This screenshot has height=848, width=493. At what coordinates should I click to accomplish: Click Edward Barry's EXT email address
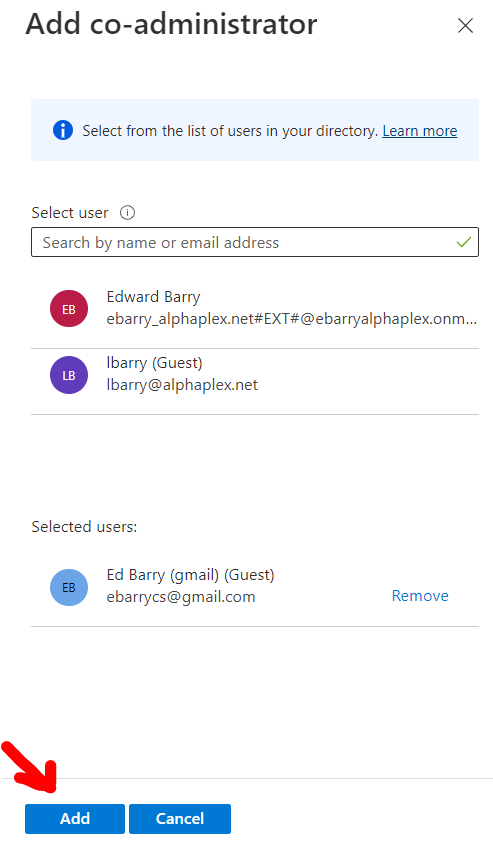[291, 319]
